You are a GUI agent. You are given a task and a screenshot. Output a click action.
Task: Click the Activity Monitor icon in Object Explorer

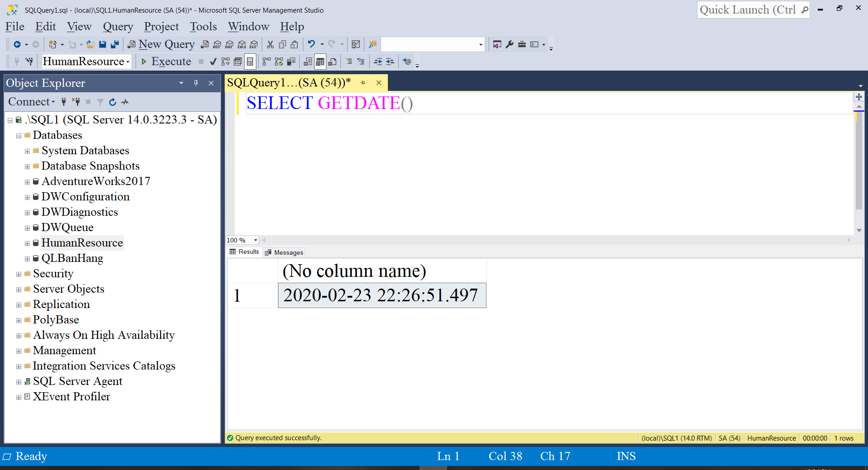(x=125, y=102)
